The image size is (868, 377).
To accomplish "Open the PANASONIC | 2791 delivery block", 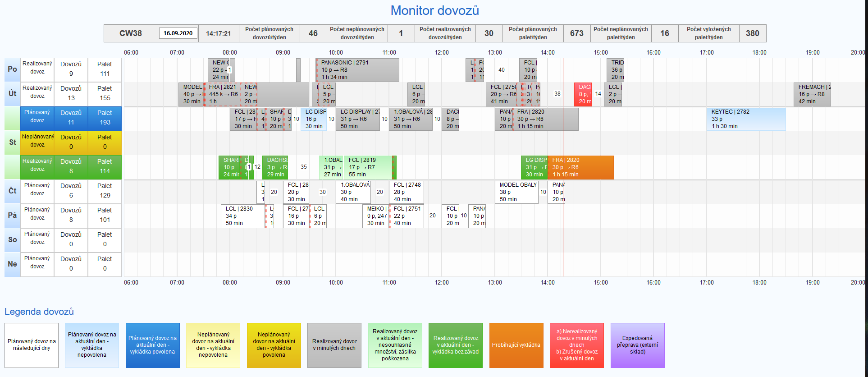I will [x=357, y=70].
